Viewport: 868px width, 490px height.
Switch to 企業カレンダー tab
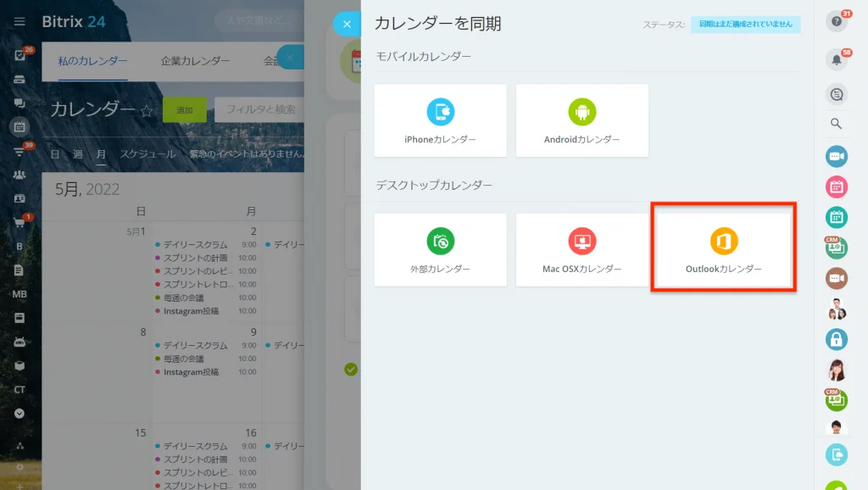click(195, 61)
